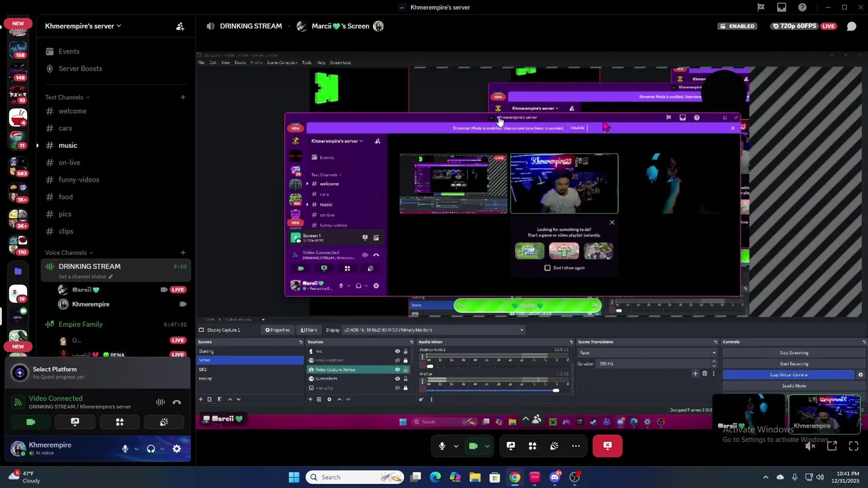Select Marcii video thumbnail tile
Viewport: 868px width, 488px height.
pyautogui.click(x=749, y=413)
